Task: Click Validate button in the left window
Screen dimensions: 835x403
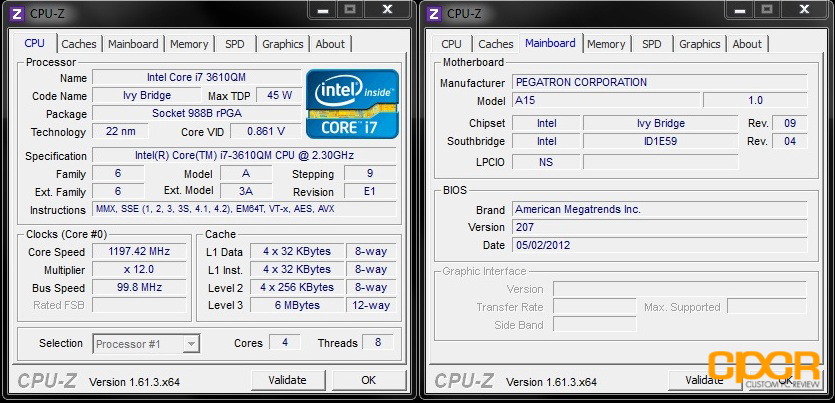Action: 288,380
